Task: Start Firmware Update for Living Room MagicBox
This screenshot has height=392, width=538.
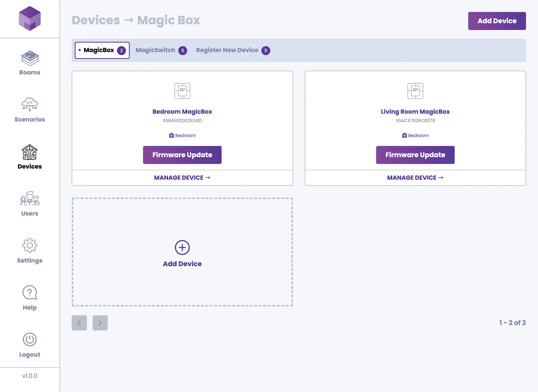Action: [415, 155]
